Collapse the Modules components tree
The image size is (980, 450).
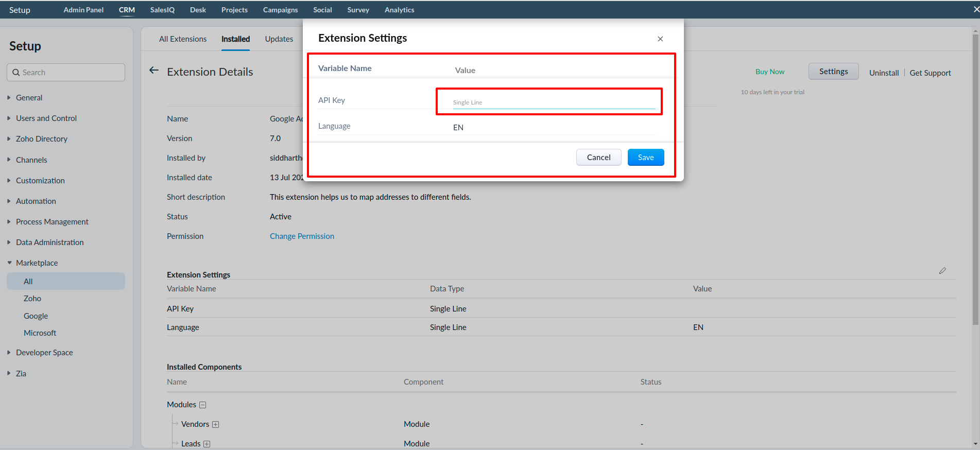pyautogui.click(x=203, y=405)
